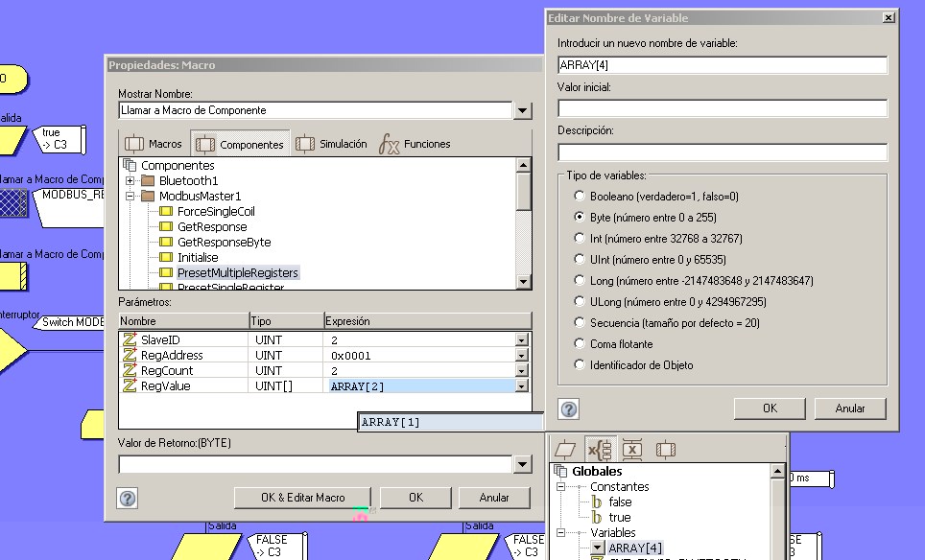925x560 pixels.
Task: Click the 'true' constant icon
Action: tap(597, 518)
